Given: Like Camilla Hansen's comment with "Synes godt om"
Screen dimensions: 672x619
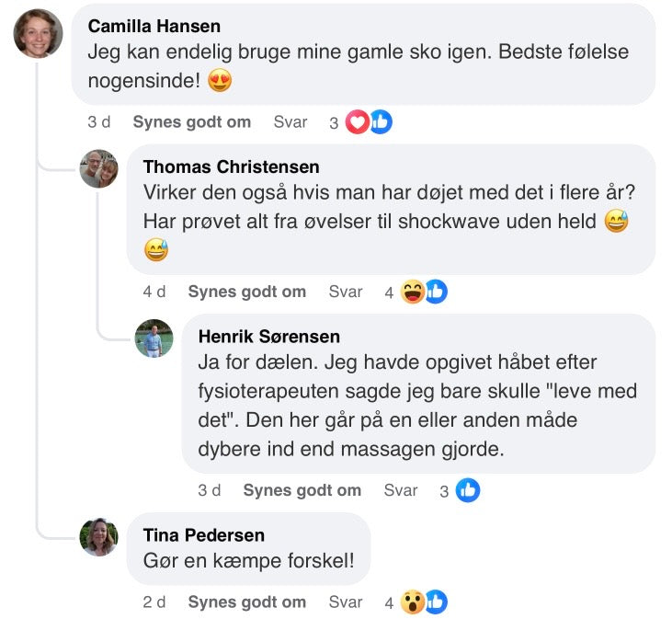Looking at the screenshot, I should (191, 122).
